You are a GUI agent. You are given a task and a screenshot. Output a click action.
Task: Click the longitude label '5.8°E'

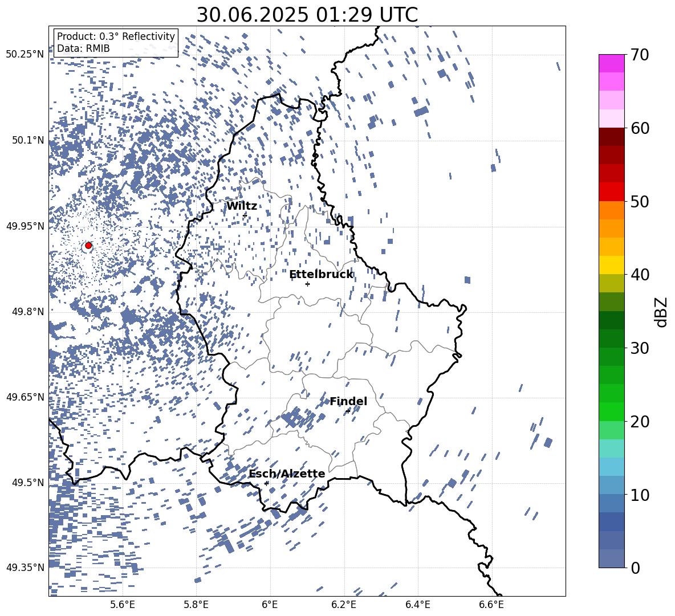pyautogui.click(x=196, y=605)
